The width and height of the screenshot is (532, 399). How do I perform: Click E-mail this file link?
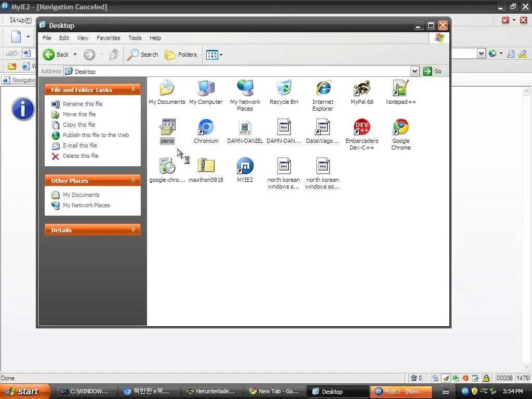click(x=79, y=145)
